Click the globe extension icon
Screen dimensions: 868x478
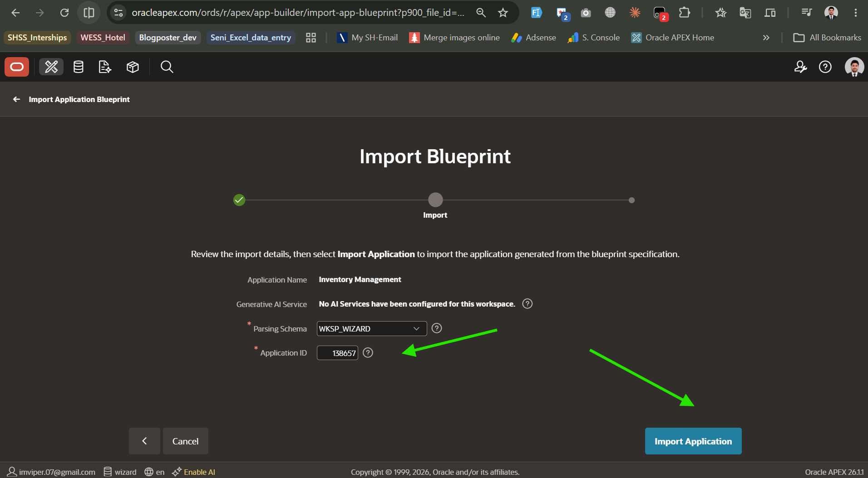tap(610, 13)
